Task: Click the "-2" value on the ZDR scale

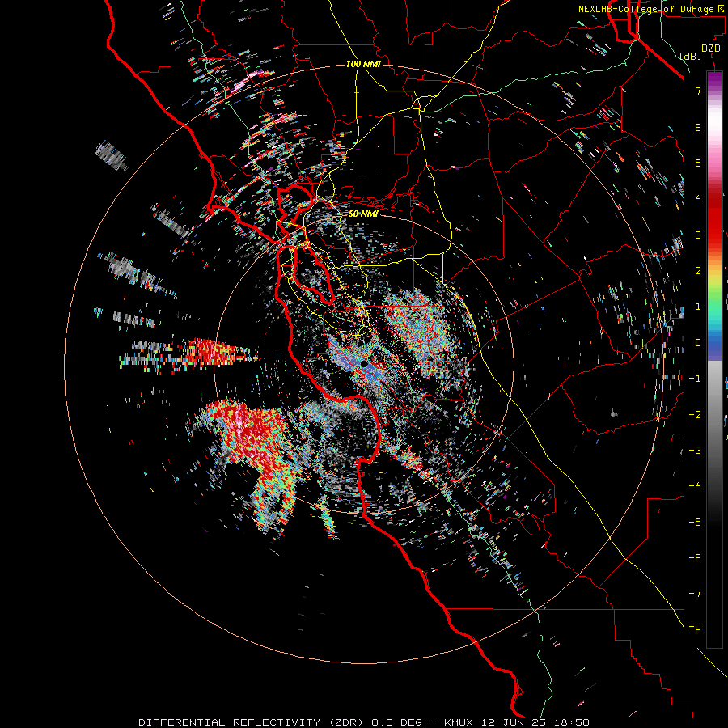Action: point(695,415)
